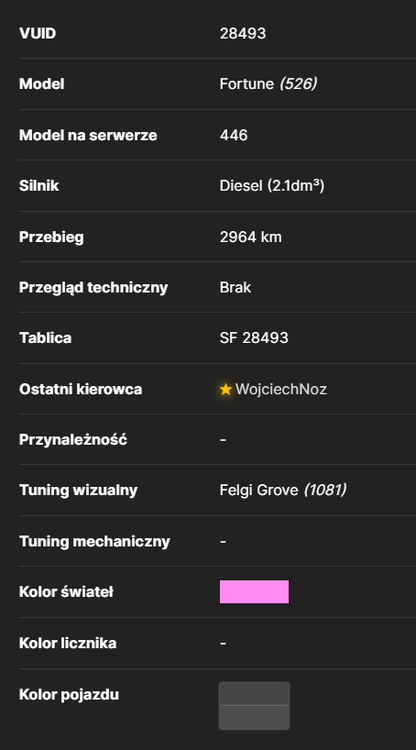Click the Przegląd techniczny label
Viewport: 416px width, 750px height.
(94, 287)
